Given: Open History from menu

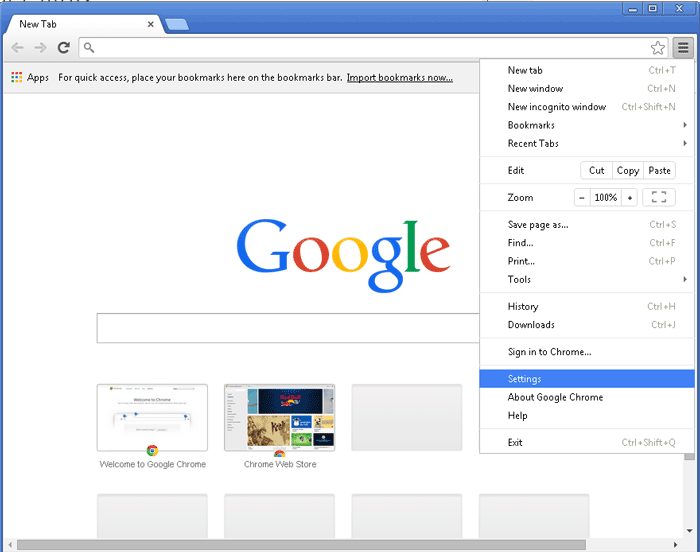Looking at the screenshot, I should point(587,306).
